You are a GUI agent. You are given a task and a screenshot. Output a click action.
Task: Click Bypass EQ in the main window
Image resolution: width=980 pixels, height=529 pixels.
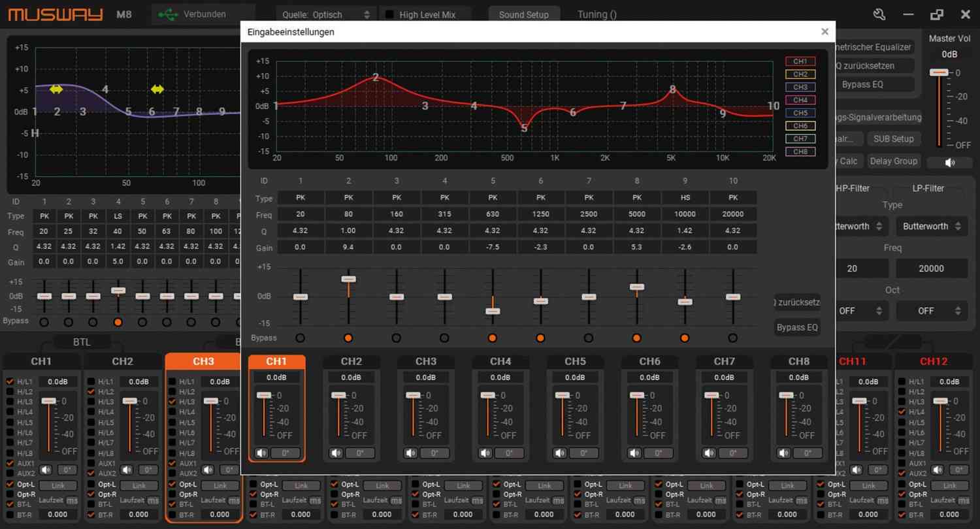[x=862, y=84]
